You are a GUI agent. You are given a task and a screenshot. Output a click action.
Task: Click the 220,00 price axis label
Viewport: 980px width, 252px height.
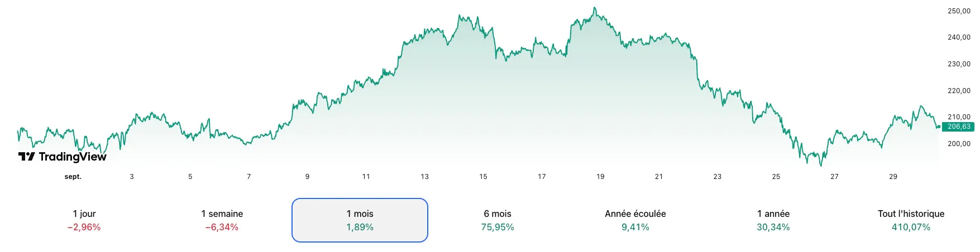pos(959,91)
